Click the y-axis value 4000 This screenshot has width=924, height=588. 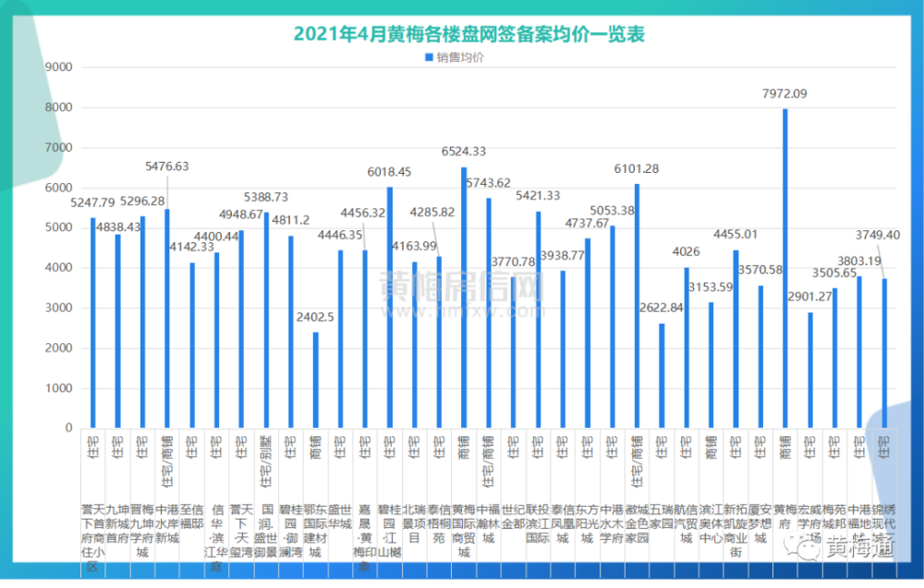(x=59, y=268)
